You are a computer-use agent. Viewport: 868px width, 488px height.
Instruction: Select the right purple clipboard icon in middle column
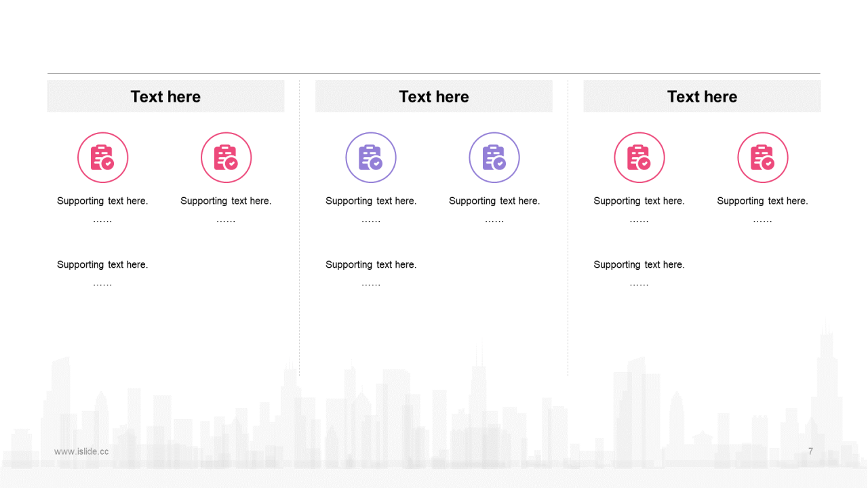pos(494,157)
